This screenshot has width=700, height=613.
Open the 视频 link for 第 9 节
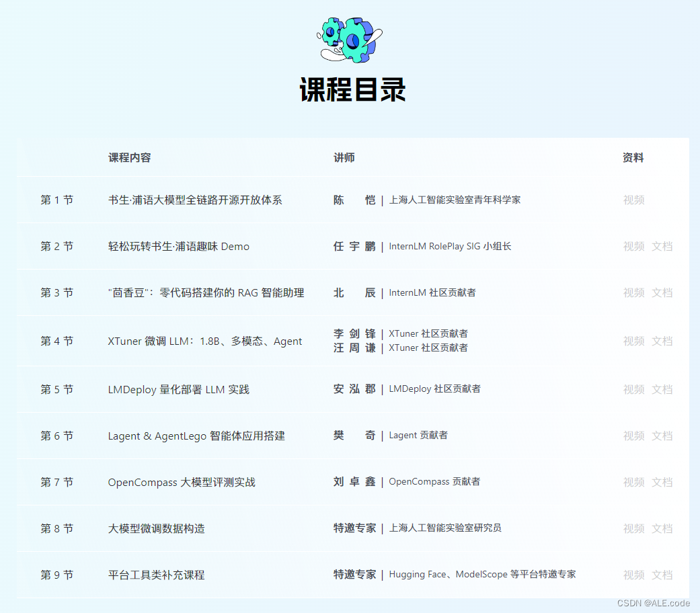tap(633, 575)
